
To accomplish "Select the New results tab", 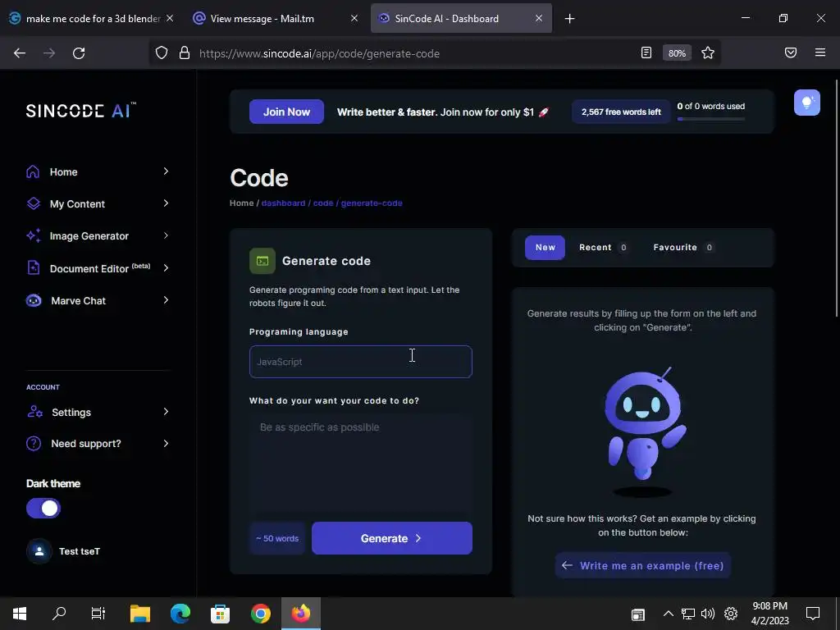I will tap(545, 248).
